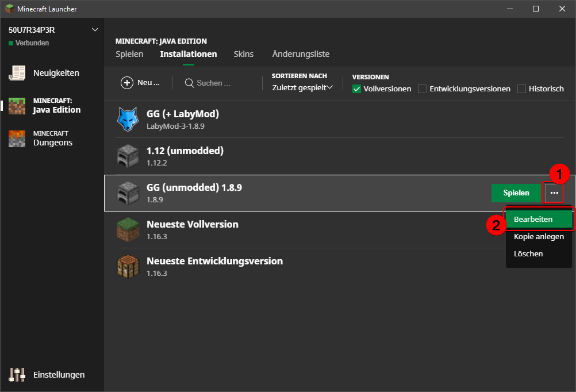Choose Kopie anlegen from the context menu
Screen dimensions: 576x392
[x=539, y=237]
